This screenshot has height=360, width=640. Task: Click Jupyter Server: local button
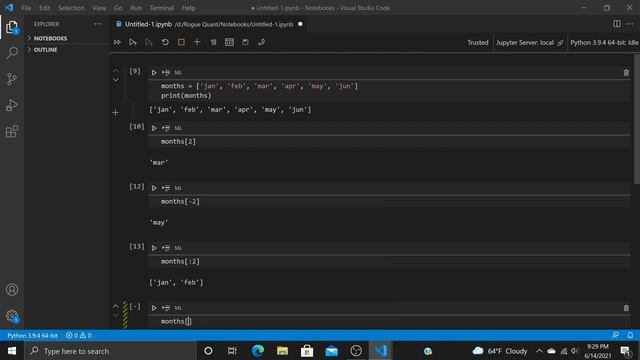pyautogui.click(x=529, y=42)
